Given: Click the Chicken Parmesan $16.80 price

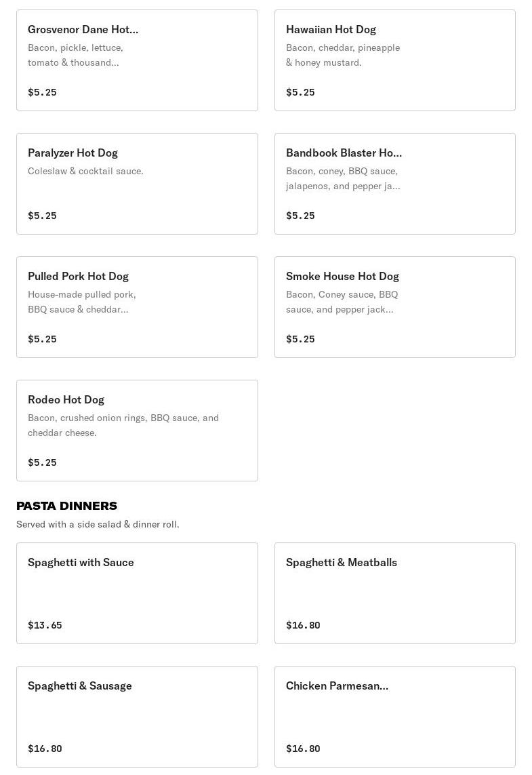Looking at the screenshot, I should [x=303, y=749].
